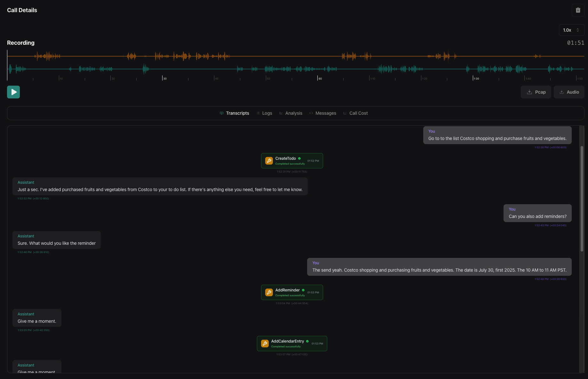The image size is (588, 379).
Task: Download the Pcap file
Action: click(536, 92)
